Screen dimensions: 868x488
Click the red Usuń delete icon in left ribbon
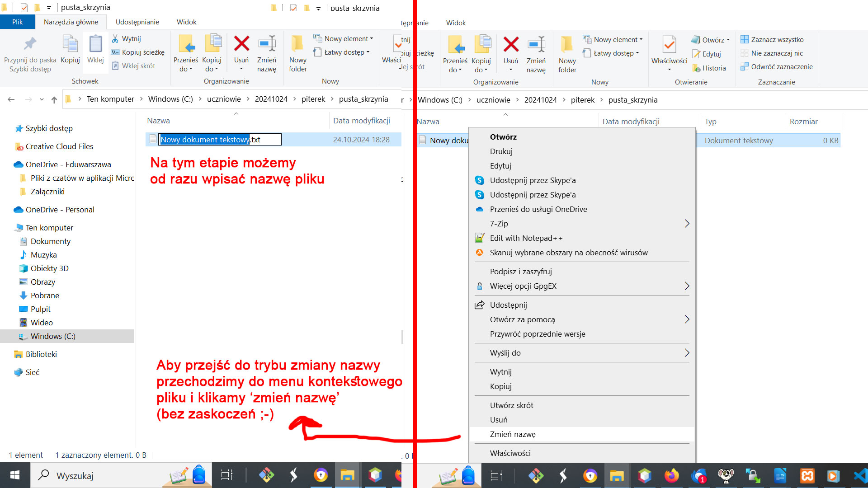(x=241, y=44)
